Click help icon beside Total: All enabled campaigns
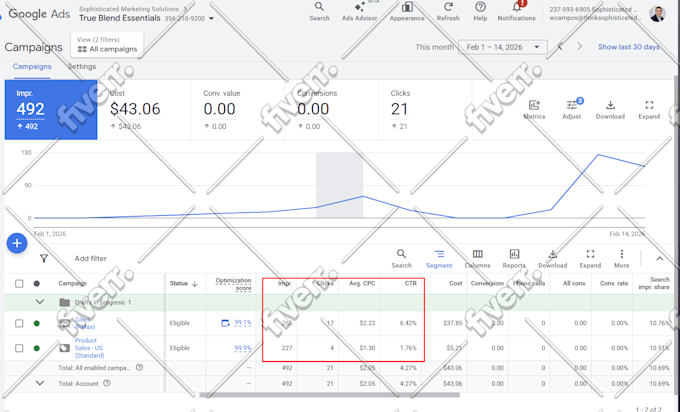680x412 pixels. [139, 367]
